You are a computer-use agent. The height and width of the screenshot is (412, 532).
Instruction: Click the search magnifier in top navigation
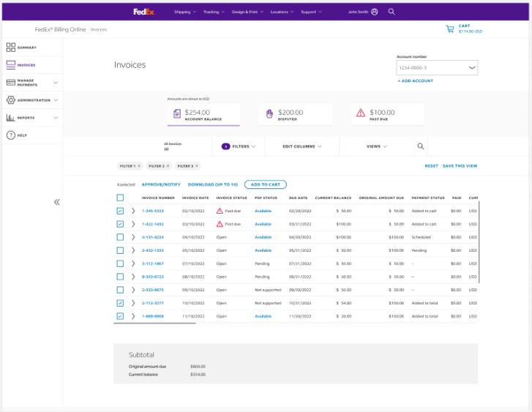pos(391,12)
